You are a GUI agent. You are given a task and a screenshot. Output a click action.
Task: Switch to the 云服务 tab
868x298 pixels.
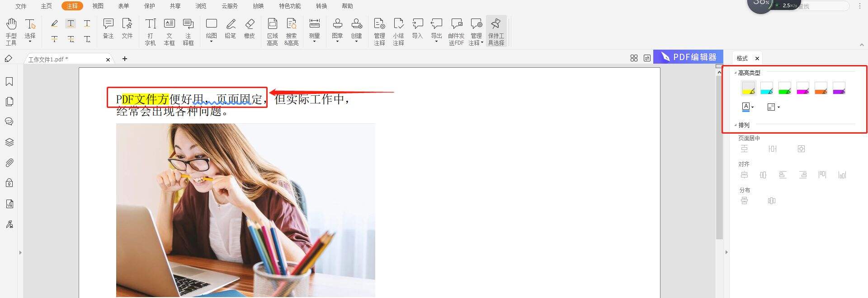[x=230, y=6]
